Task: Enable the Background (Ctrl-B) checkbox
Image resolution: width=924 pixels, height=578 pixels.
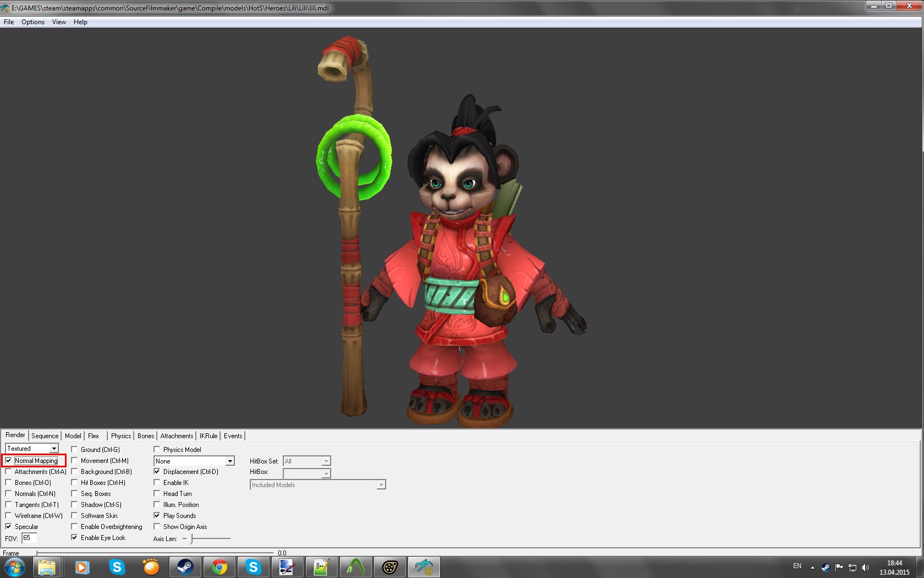Action: pyautogui.click(x=74, y=472)
